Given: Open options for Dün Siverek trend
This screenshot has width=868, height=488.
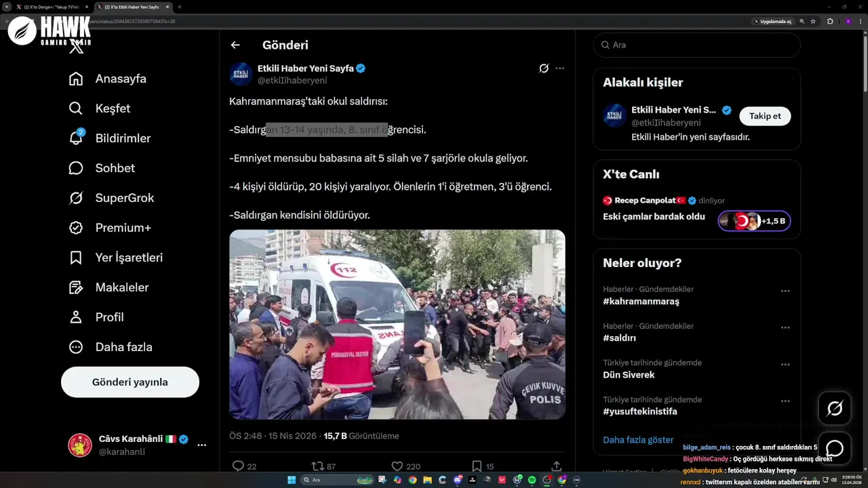Looking at the screenshot, I should pyautogui.click(x=785, y=364).
